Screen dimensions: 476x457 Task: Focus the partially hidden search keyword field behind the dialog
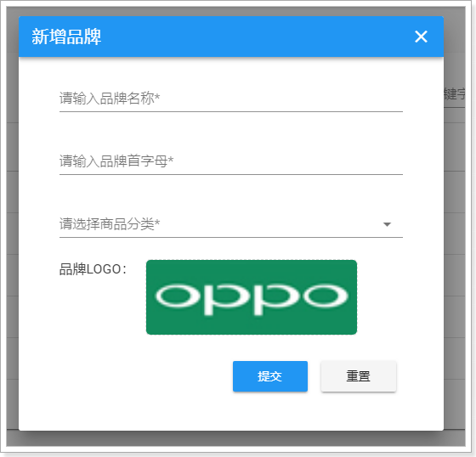pyautogui.click(x=455, y=94)
